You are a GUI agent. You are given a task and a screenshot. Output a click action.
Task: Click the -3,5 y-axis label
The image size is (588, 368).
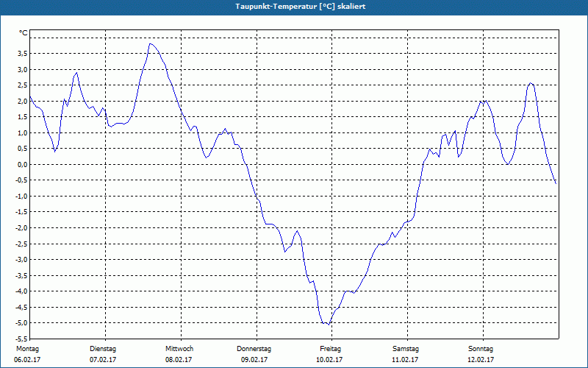(21, 275)
